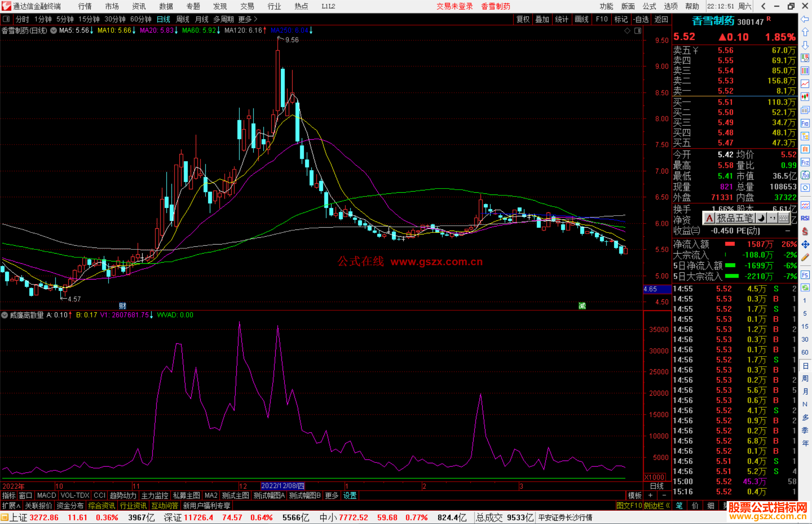Toggle the panel square icon before 分时
812x524 pixels.
pyautogui.click(x=6, y=19)
